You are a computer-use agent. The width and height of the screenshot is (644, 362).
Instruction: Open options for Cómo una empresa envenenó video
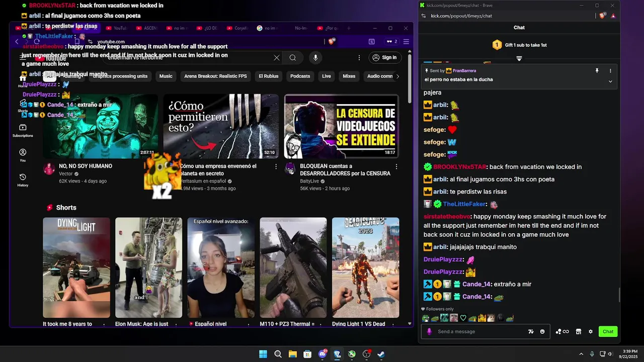tap(276, 166)
